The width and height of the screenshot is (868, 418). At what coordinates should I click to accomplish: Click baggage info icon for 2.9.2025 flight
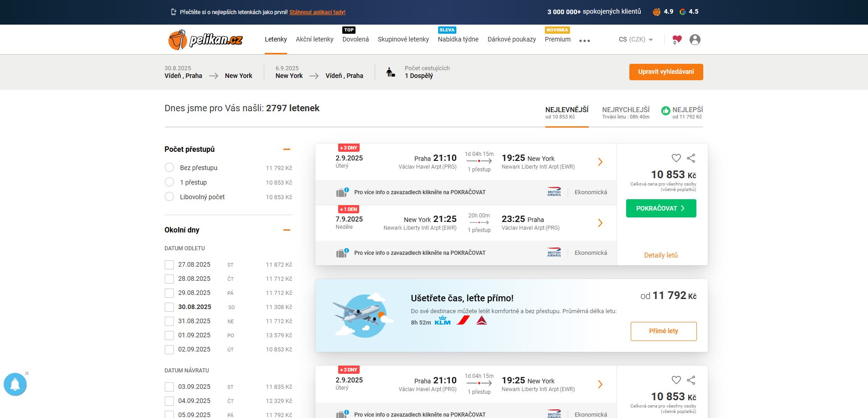(x=342, y=192)
